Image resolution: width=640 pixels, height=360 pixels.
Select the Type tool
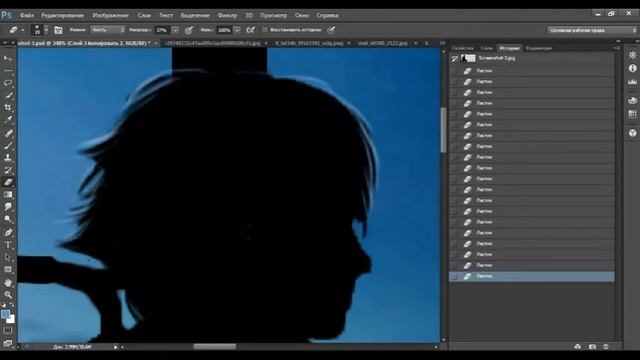8,245
